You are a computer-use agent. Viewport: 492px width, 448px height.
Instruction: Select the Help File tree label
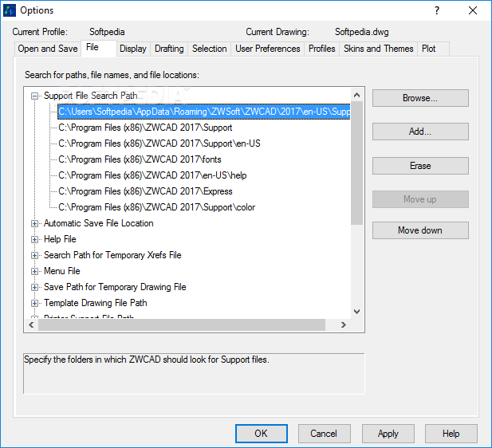[x=60, y=239]
